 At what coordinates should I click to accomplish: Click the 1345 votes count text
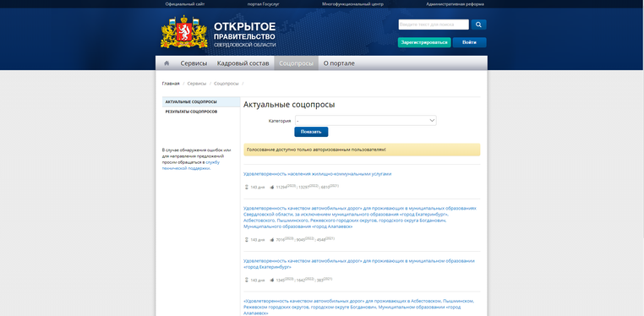pyautogui.click(x=280, y=281)
